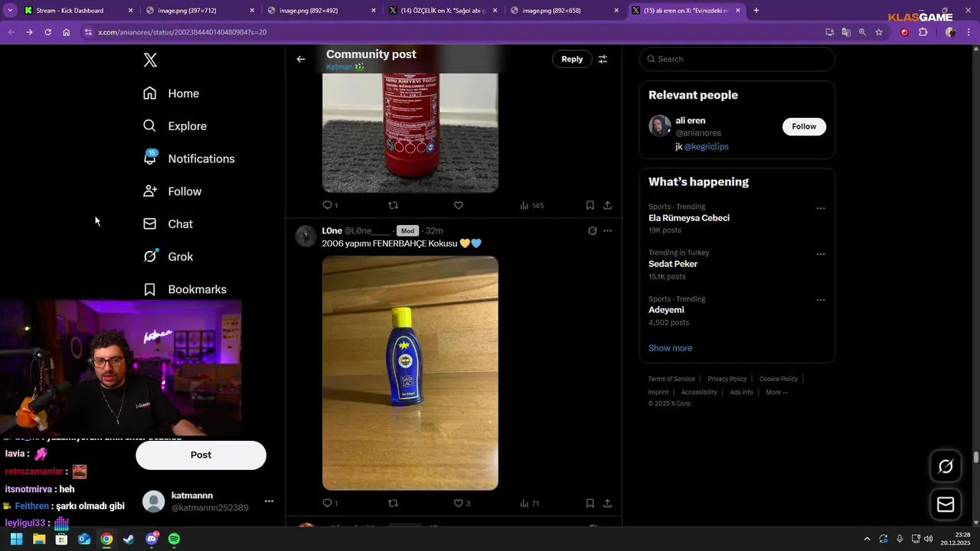This screenshot has height=551, width=980.
Task: Switch to Stream - Kick Dashboard tab
Action: click(80, 11)
